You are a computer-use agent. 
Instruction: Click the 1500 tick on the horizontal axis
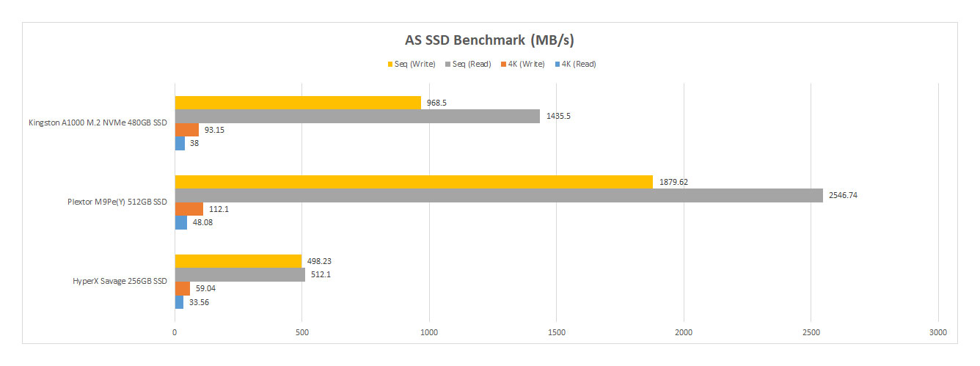[x=556, y=332]
